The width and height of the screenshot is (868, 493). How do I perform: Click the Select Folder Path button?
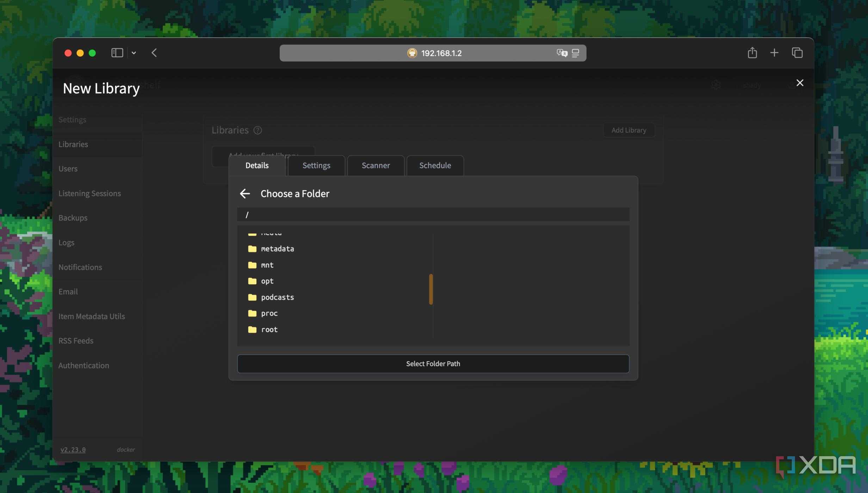[x=433, y=364]
